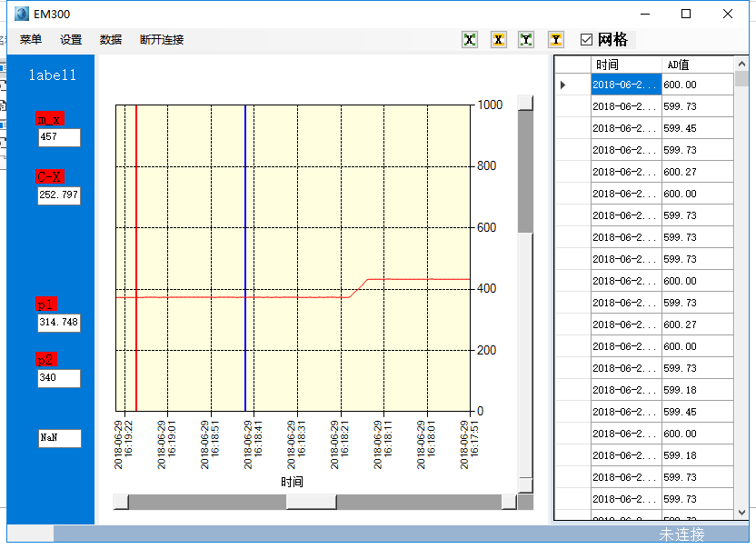Click the EM300 app icon in title bar
This screenshot has width=756, height=549.
22,14
